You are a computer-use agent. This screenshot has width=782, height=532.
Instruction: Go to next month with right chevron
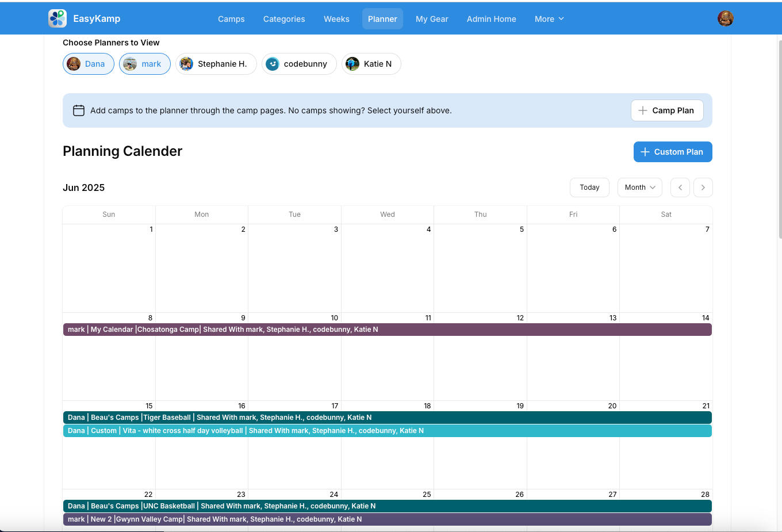tap(703, 187)
